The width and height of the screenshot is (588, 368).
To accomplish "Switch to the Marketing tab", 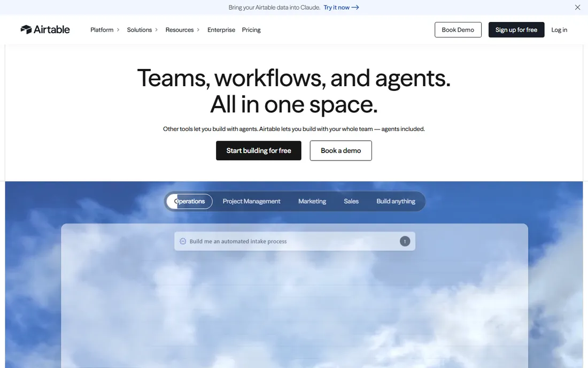I will coord(312,202).
